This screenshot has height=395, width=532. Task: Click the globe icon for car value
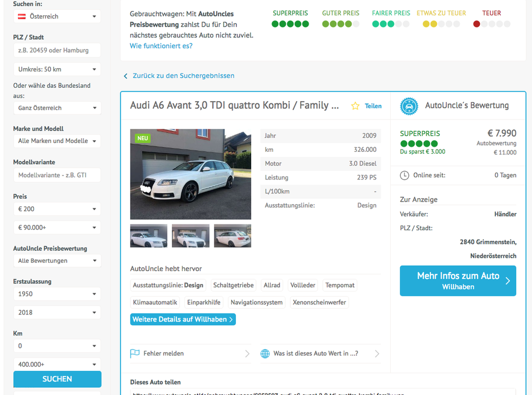coord(265,354)
